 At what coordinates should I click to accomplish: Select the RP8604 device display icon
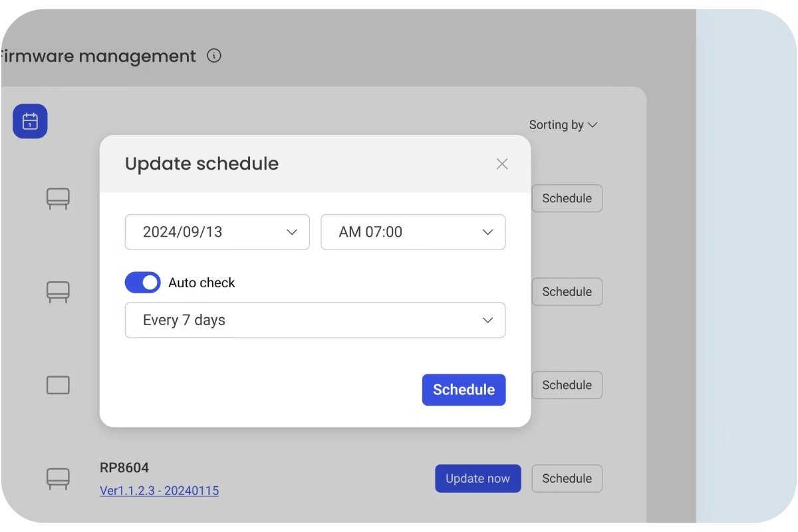point(58,478)
